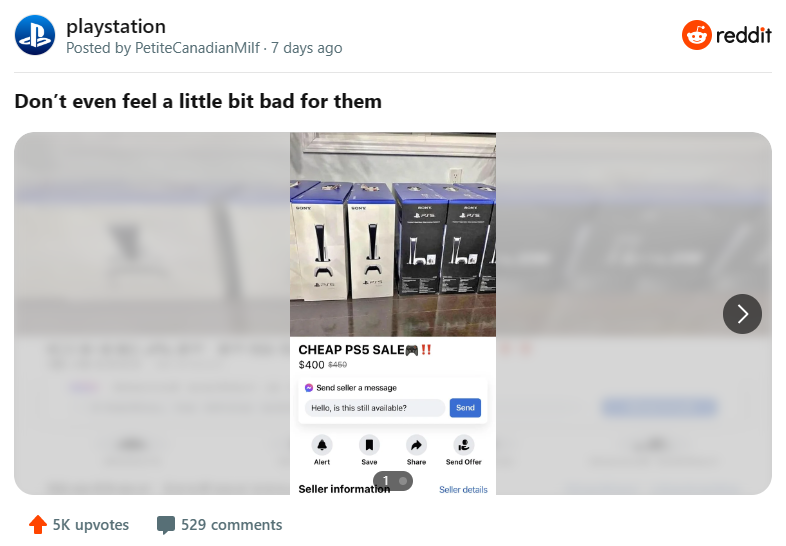Click the blue Send button
This screenshot has height=546, width=786.
tap(465, 408)
